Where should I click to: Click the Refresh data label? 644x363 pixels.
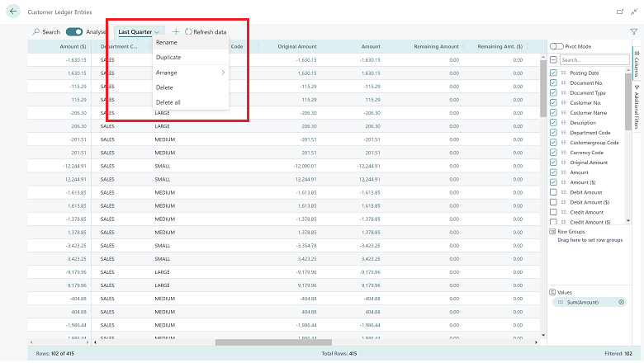(x=210, y=32)
